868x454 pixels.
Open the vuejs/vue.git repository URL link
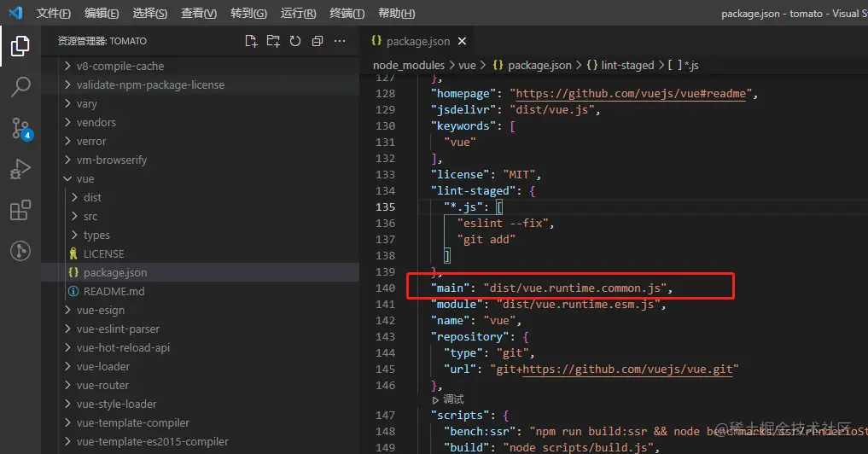point(628,370)
